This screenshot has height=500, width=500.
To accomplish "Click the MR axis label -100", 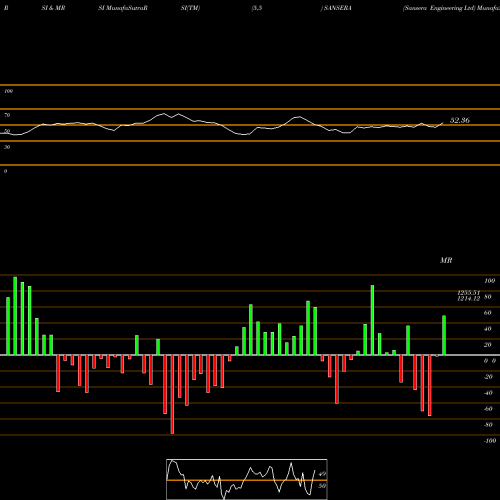I will point(490,441).
